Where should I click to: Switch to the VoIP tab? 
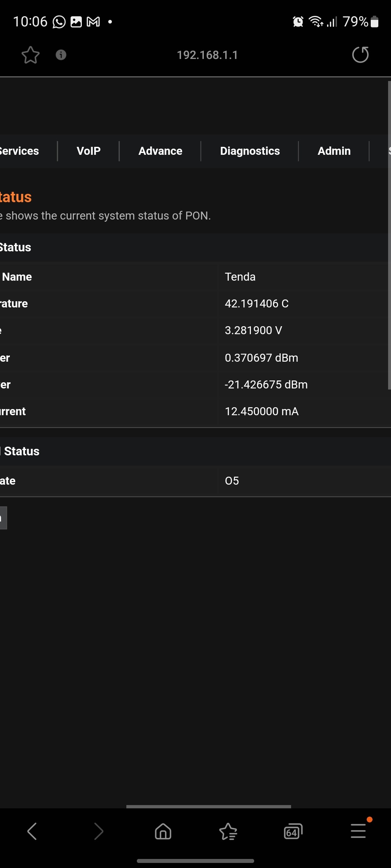[x=89, y=151]
